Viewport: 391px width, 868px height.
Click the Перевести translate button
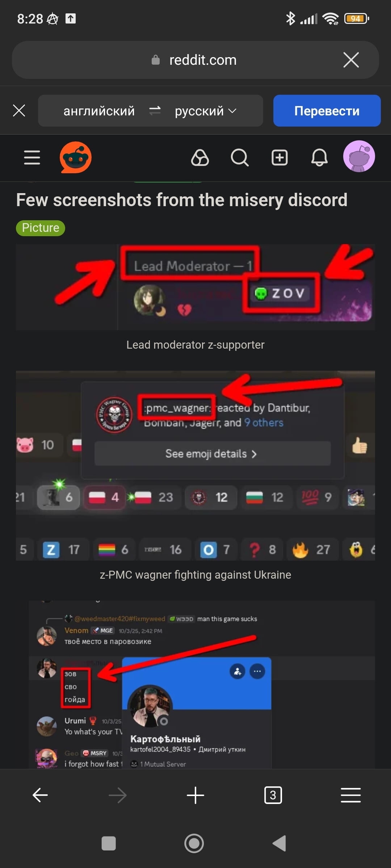click(327, 111)
